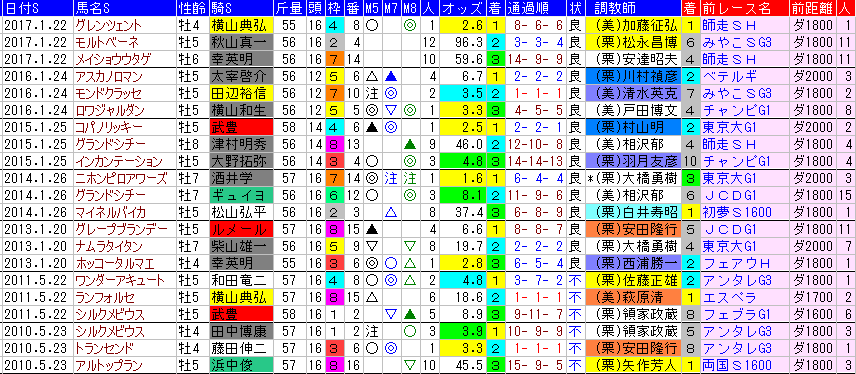Click jockey cell 秋山真一
This screenshot has height=374, width=856.
point(241,41)
